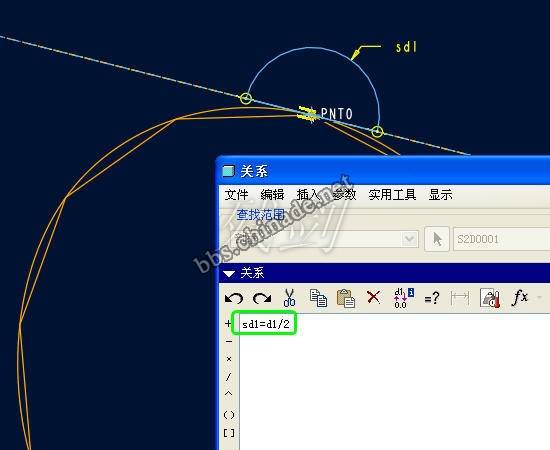Open the look-in scope dropdown arrow
Viewport: 550px width, 450px height.
pyautogui.click(x=409, y=239)
